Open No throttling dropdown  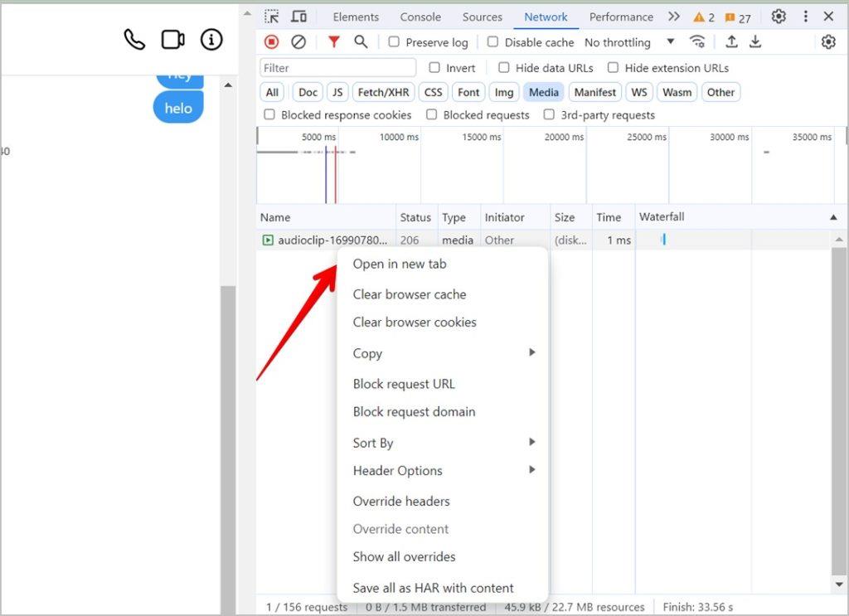tap(629, 42)
